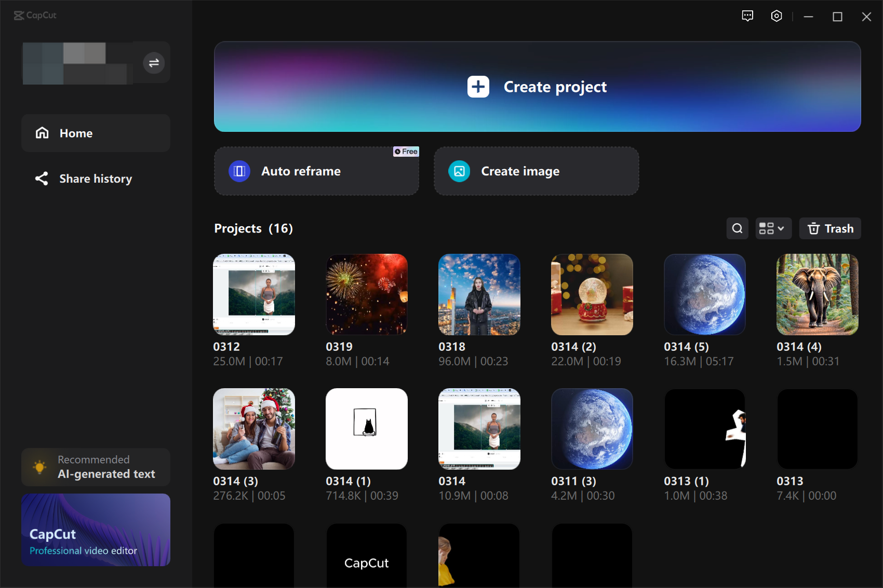Open the fireworks project 0319 thumbnail

pyautogui.click(x=367, y=294)
